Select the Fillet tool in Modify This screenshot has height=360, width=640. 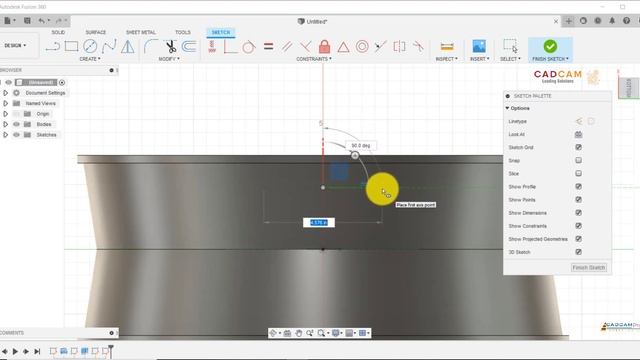coord(151,47)
